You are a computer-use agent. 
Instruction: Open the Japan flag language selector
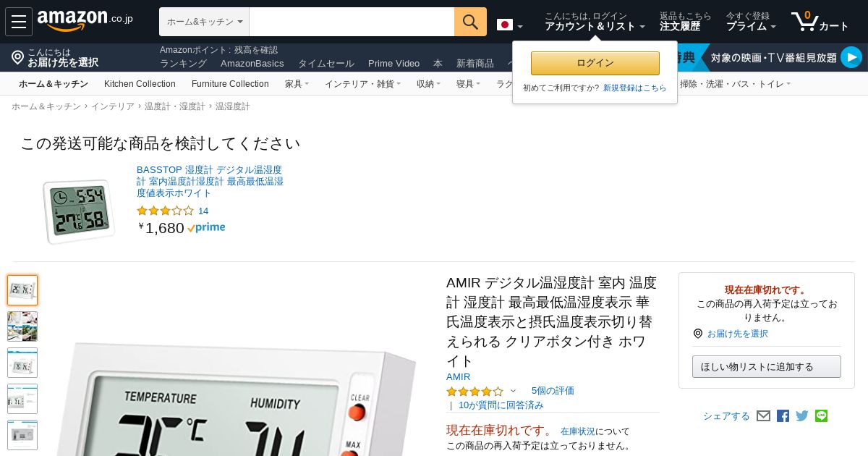point(510,25)
